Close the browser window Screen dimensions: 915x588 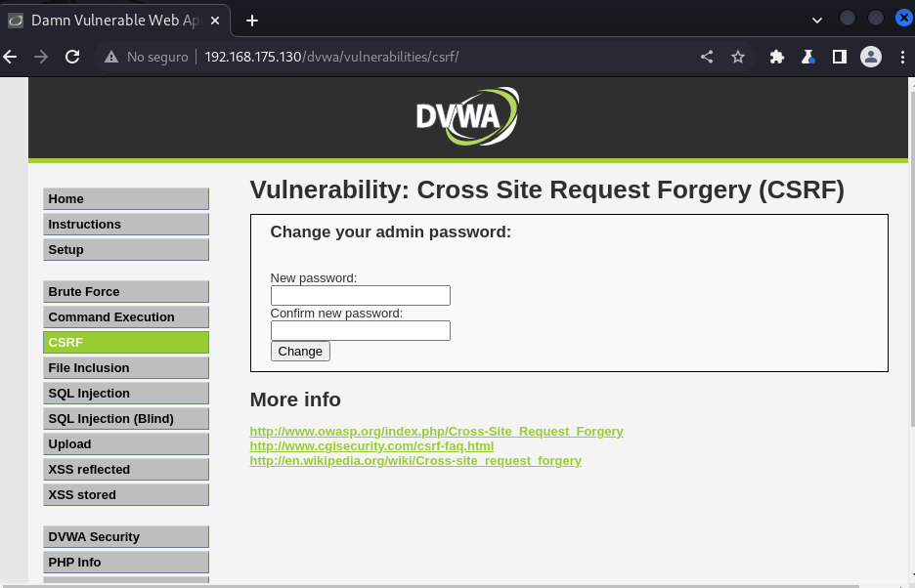(904, 19)
